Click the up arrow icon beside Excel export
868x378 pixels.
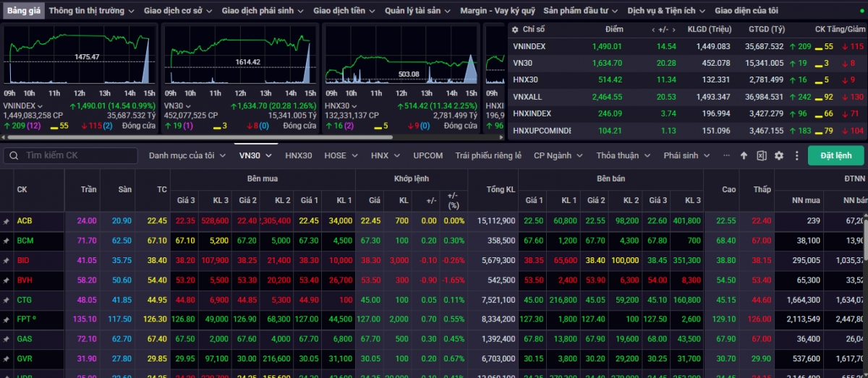[x=744, y=155]
